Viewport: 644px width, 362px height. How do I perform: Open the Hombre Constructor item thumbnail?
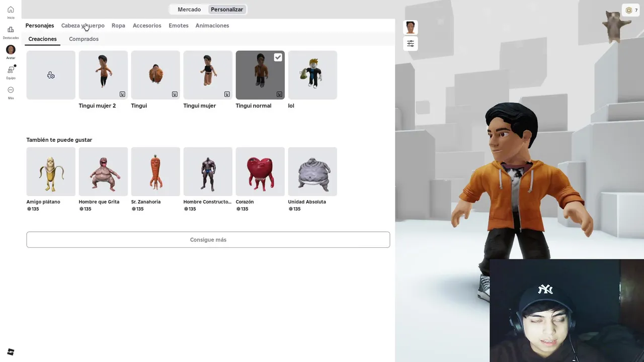208,171
